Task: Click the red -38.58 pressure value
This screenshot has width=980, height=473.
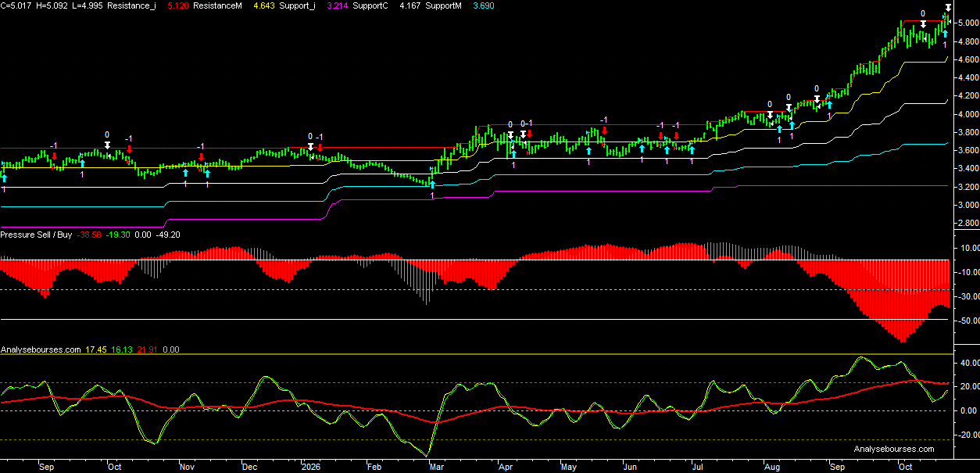Action: click(x=89, y=235)
